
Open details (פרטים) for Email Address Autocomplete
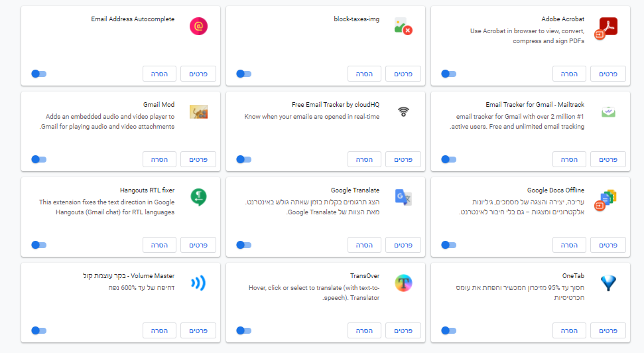tap(198, 74)
